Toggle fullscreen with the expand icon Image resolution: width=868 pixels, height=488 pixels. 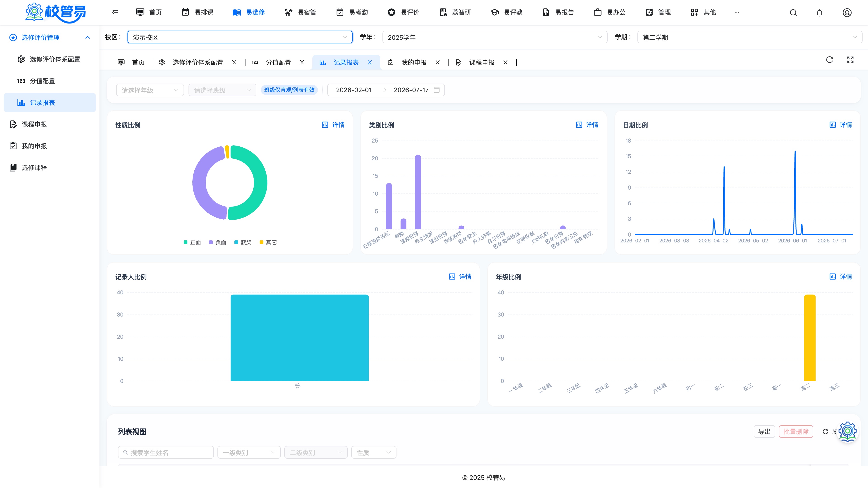(850, 60)
